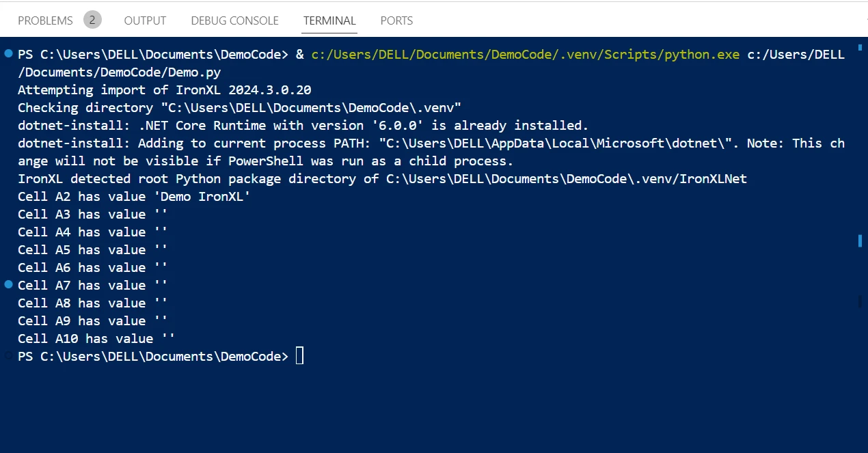Click the blue marker dot beside Cell A7
This screenshot has width=868, height=453.
8,284
